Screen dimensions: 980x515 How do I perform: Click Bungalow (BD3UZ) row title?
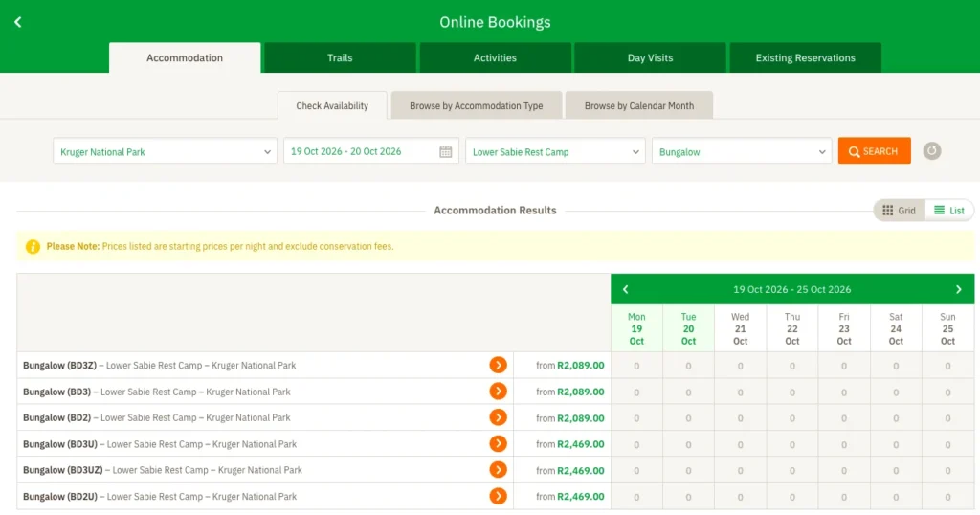coord(163,470)
